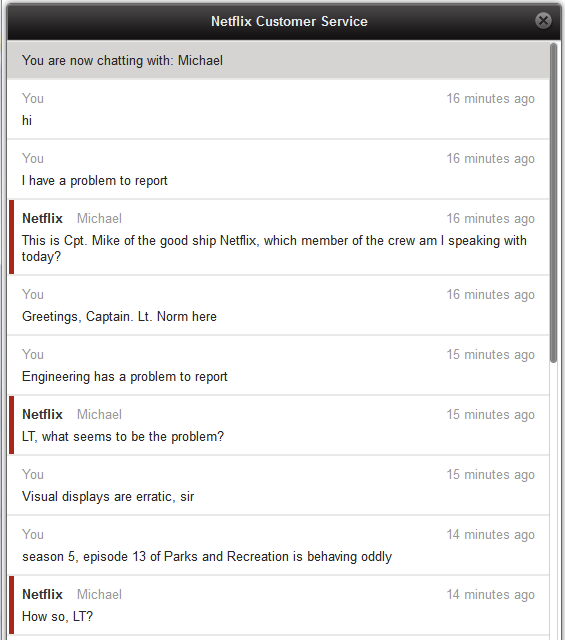The height and width of the screenshot is (640, 565).
Task: Click the '16 minutes ago' timestamp on 'hi'
Action: (490, 99)
